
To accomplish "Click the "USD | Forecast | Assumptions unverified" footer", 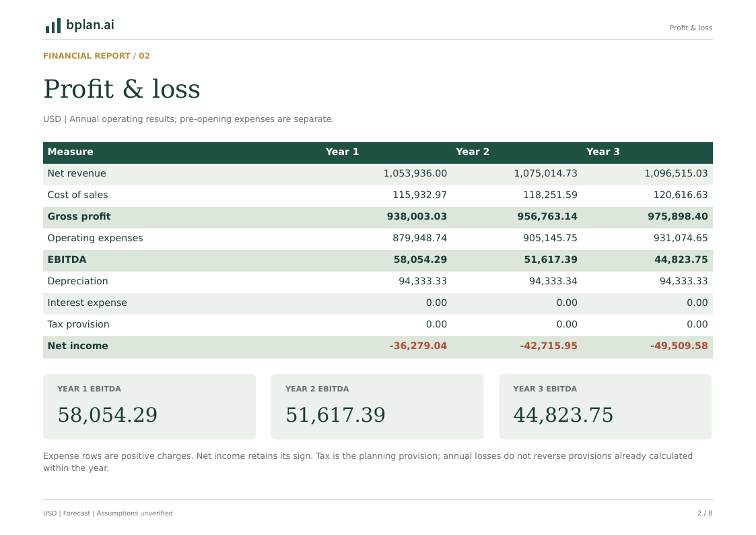I will coord(108,513).
